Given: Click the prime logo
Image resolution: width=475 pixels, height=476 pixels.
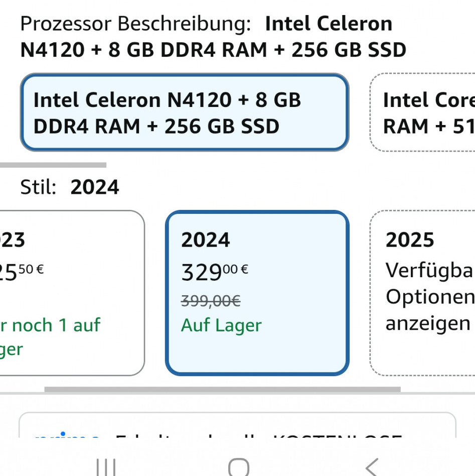Looking at the screenshot, I should point(68,436).
